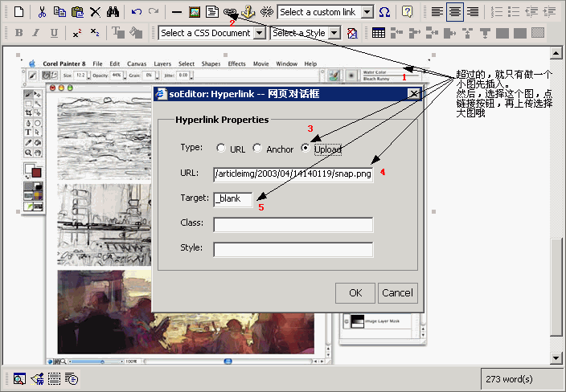
Task: Click editor scrollbar up arrow
Action: (x=556, y=54)
